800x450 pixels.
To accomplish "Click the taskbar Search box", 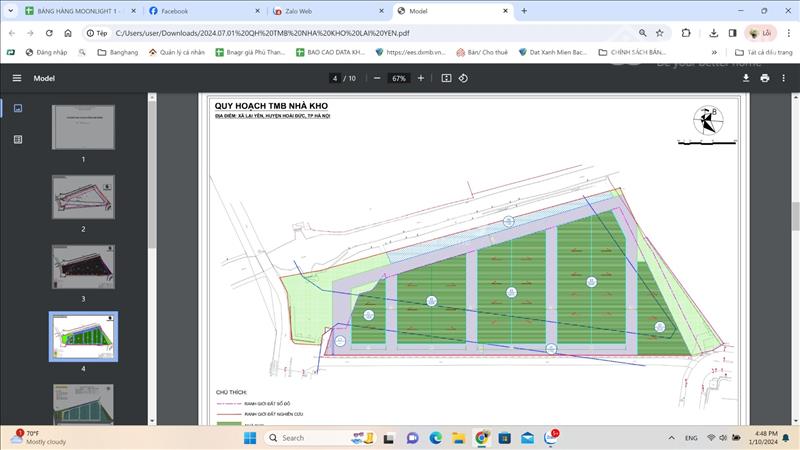I will [321, 438].
